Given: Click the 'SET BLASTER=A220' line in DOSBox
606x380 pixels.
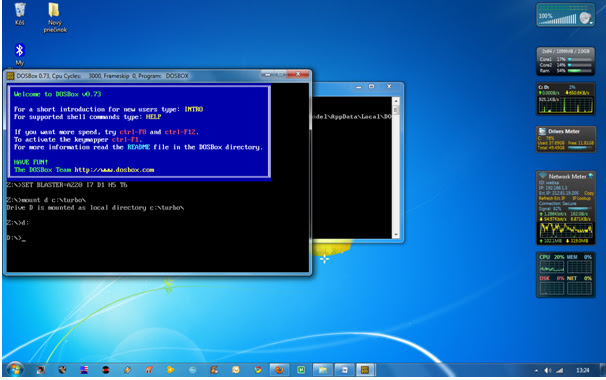Looking at the screenshot, I should 66,185.
